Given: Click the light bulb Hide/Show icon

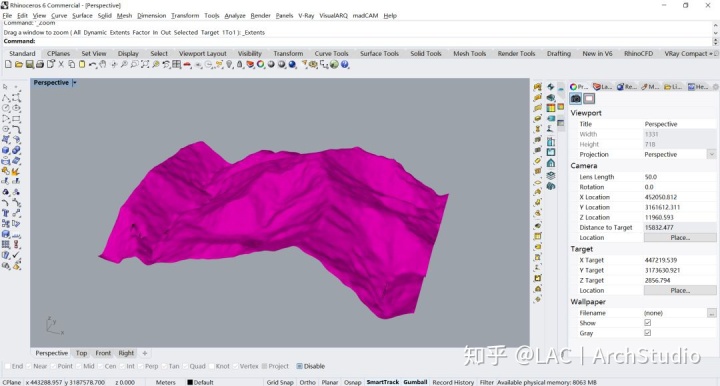Looking at the screenshot, I should [x=230, y=65].
